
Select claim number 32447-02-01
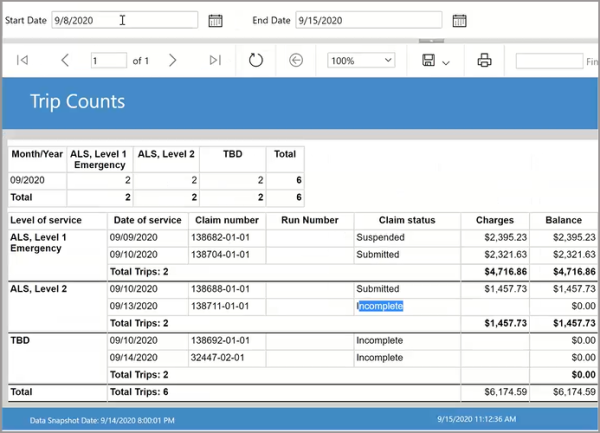[x=216, y=357]
